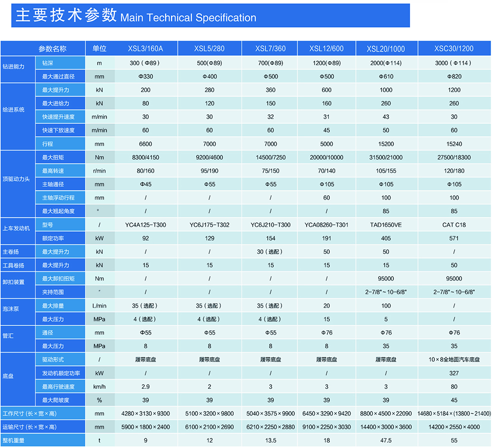Select the XSL12/600 column header
This screenshot has width=493, height=448.
pos(326,49)
